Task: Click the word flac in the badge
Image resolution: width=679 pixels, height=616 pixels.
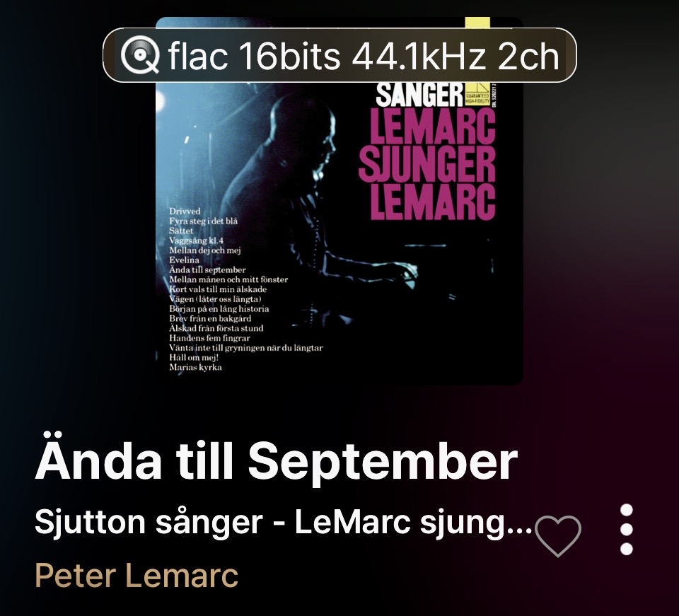Action: pos(198,57)
